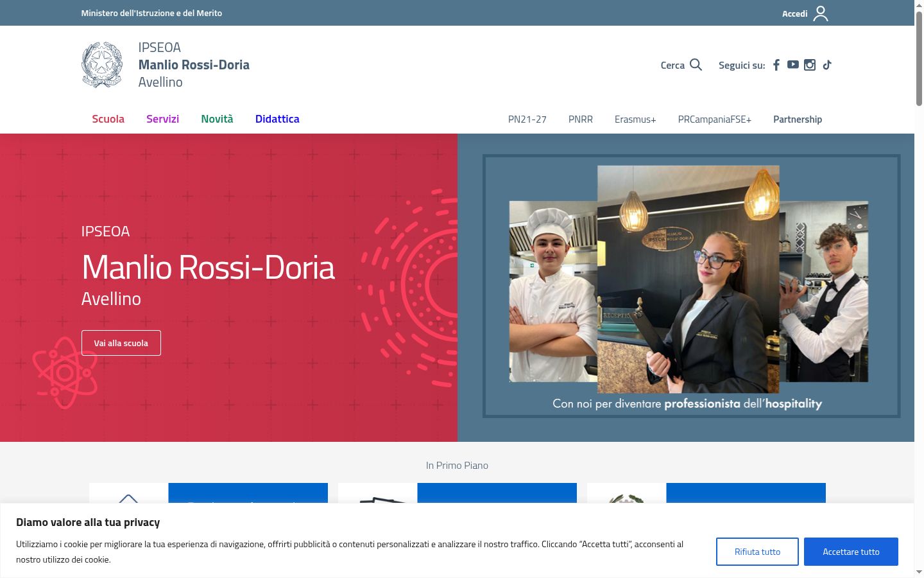Open the PRCampaniaFSE+ section
The width and height of the screenshot is (924, 578).
(x=715, y=119)
